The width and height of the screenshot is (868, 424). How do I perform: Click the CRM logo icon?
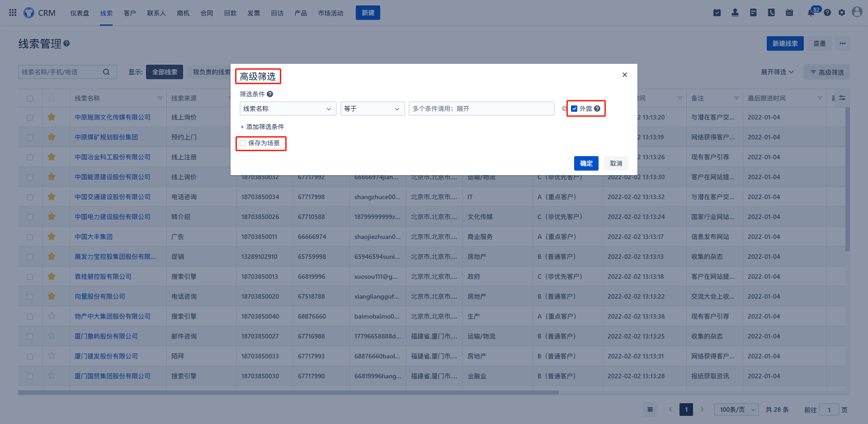[x=29, y=13]
